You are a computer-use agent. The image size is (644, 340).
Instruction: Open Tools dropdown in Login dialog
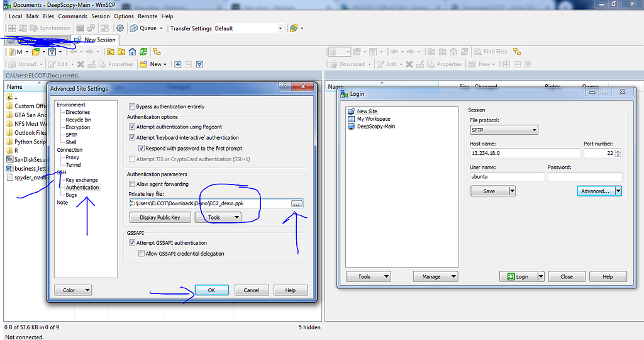[x=369, y=276]
